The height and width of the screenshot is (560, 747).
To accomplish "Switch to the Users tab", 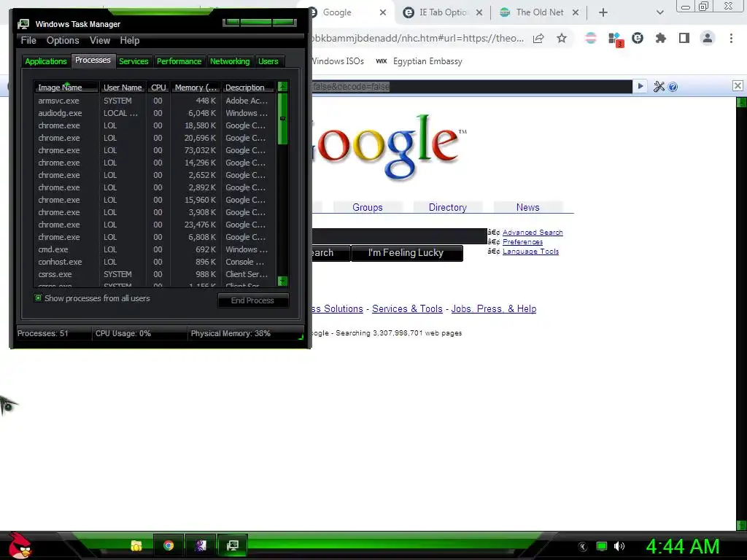I will [268, 61].
